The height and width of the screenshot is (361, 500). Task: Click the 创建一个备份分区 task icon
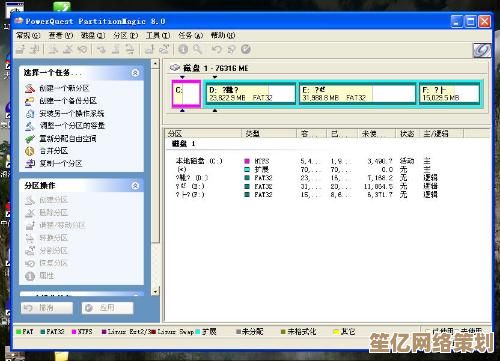(x=30, y=101)
